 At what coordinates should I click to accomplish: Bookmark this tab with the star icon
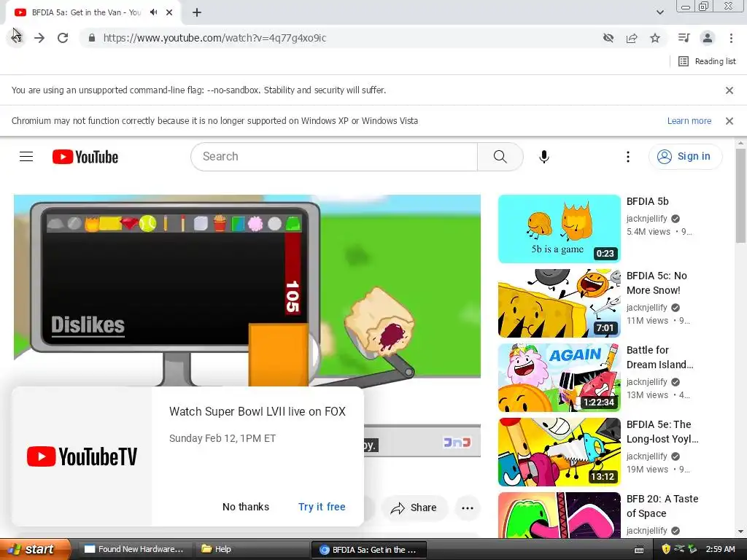[x=655, y=38]
